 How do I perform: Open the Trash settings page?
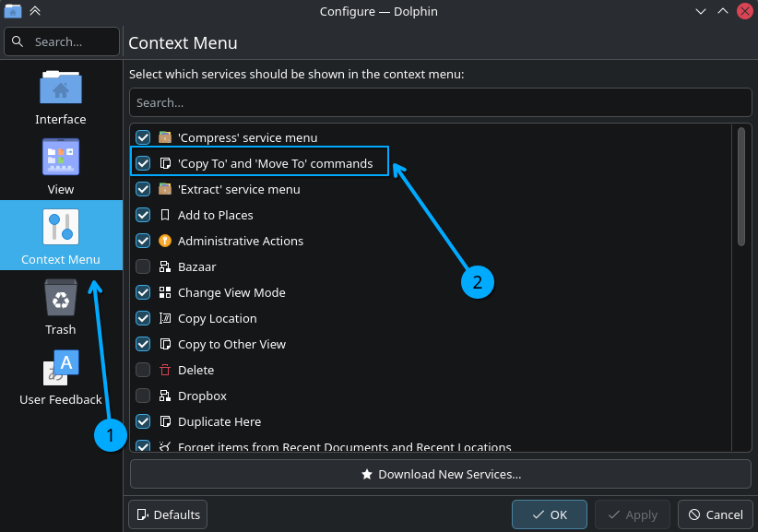click(x=61, y=307)
